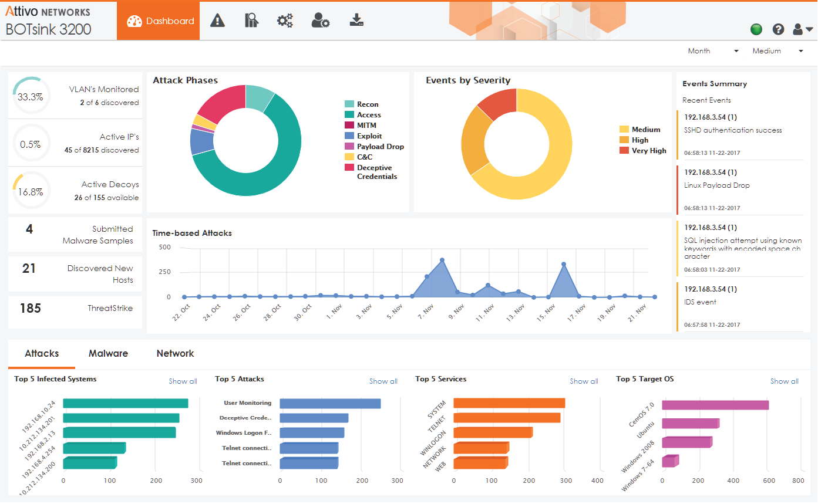Open the Linux Payload Drop event
Image resolution: width=818 pixels, height=504 pixels.
[x=740, y=190]
